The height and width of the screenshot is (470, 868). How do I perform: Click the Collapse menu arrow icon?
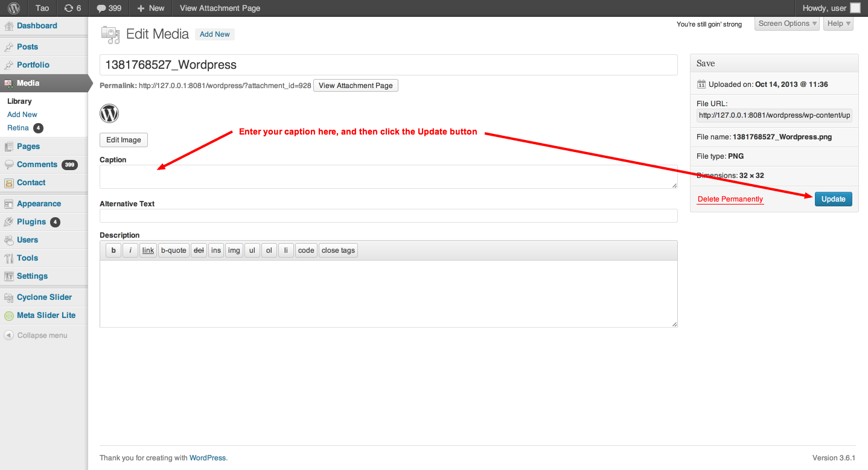click(x=8, y=335)
